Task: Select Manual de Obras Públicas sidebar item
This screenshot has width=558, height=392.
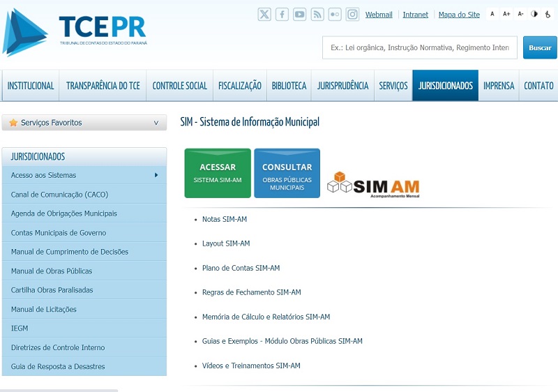Action: [84, 271]
